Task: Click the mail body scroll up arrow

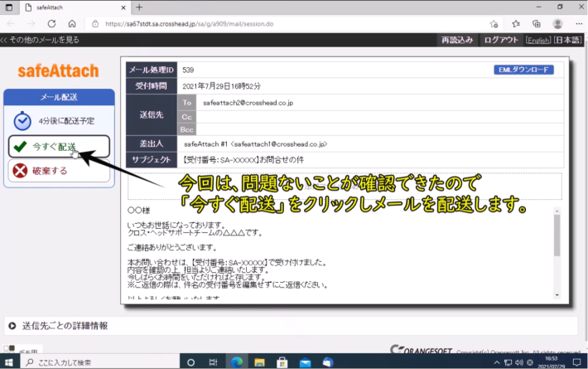Action: coord(557,211)
